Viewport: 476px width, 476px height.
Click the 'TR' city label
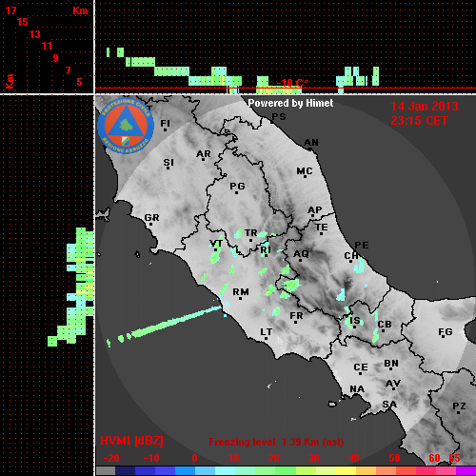coord(251,233)
